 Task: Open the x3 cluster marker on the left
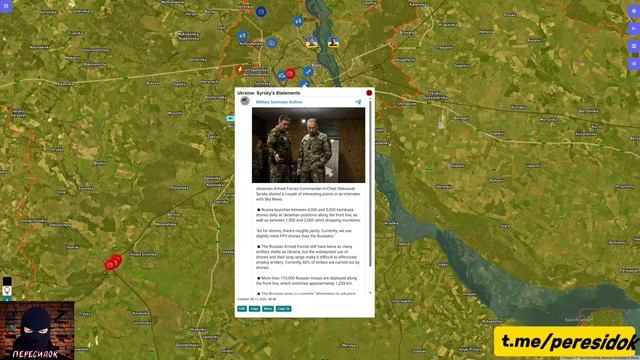tap(242, 36)
